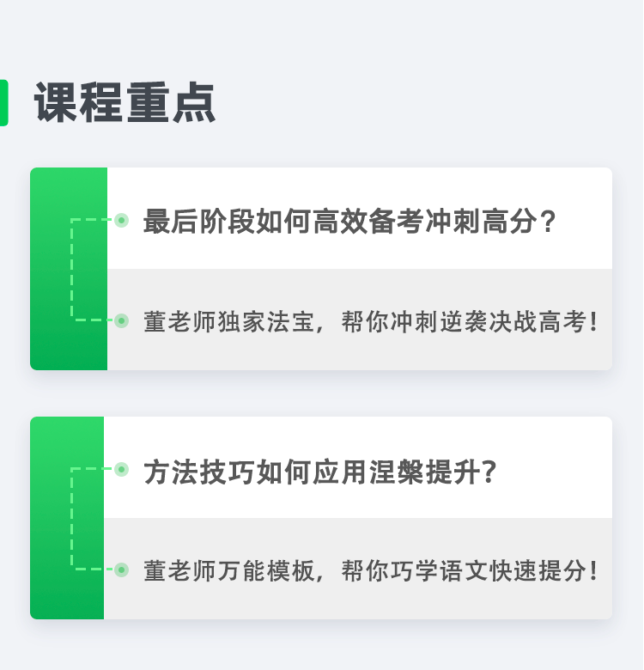Screen dimensions: 644x670
Task: Click the green side panel of first card
Action: [x=69, y=269]
